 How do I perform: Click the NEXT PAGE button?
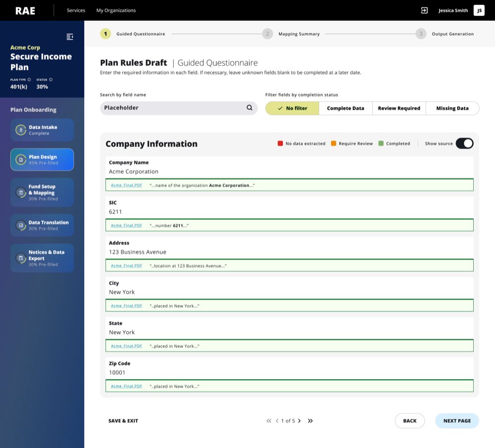tap(457, 421)
